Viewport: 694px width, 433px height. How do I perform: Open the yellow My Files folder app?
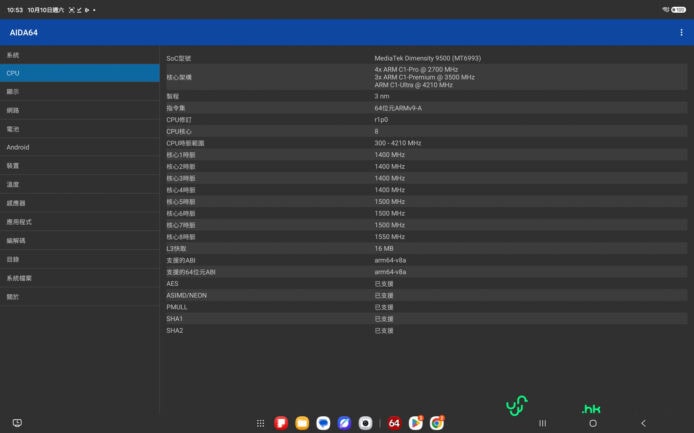pos(302,423)
